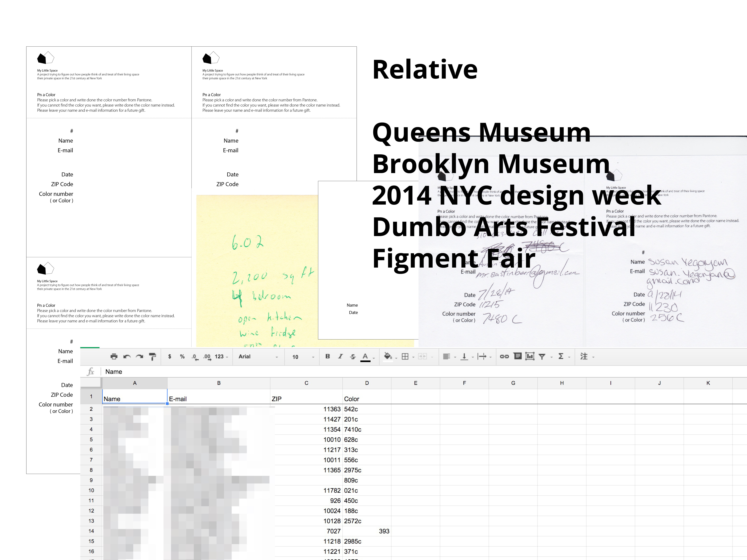Click the Insert link icon
Image resolution: width=747 pixels, height=560 pixels.
pyautogui.click(x=504, y=356)
